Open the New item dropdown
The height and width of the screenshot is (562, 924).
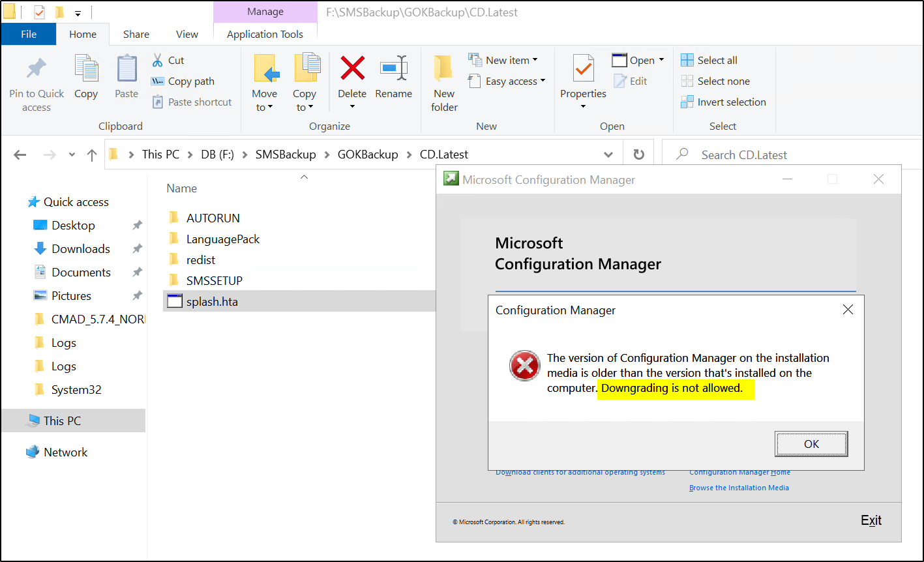(503, 60)
